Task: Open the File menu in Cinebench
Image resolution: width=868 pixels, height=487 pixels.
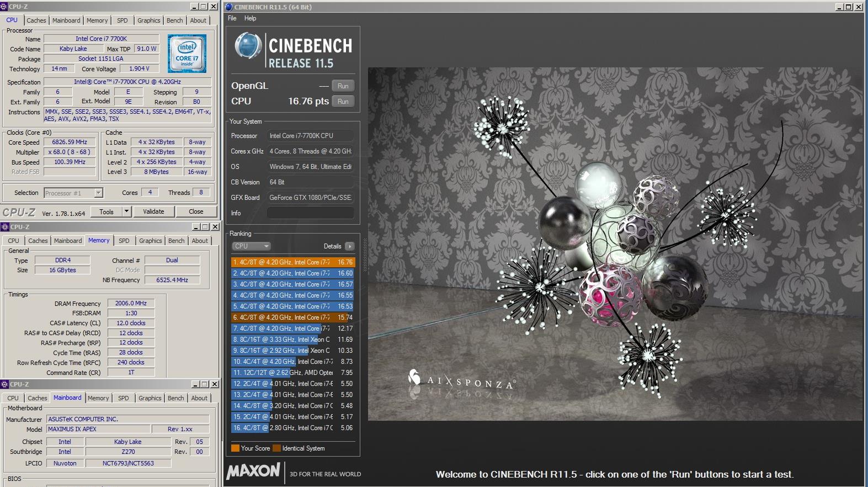Action: click(x=232, y=18)
